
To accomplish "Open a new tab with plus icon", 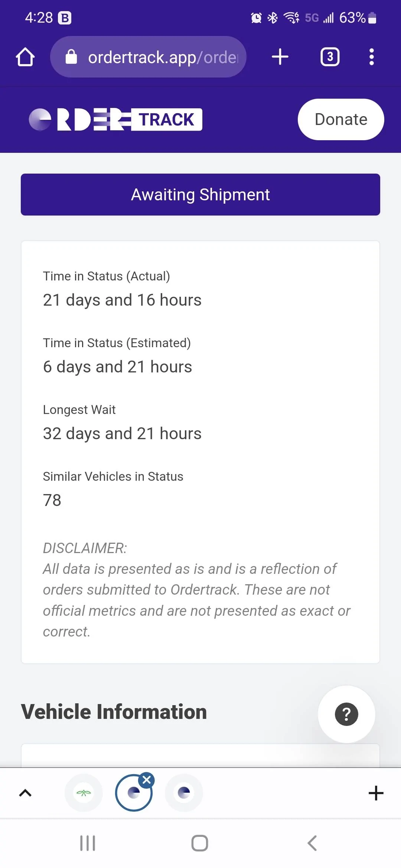I will [280, 57].
